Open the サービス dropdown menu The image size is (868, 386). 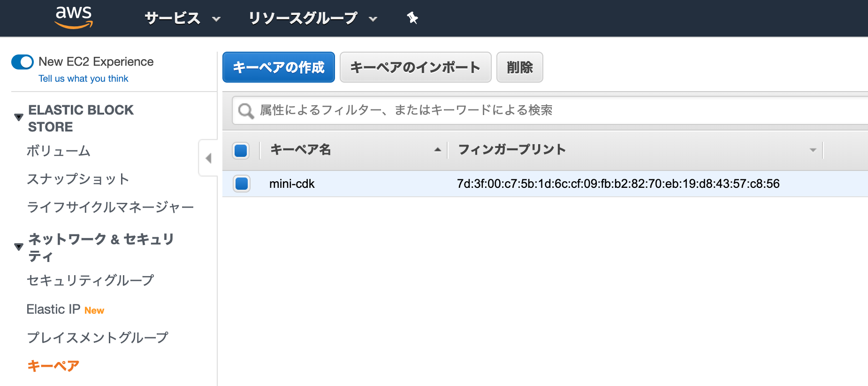183,18
